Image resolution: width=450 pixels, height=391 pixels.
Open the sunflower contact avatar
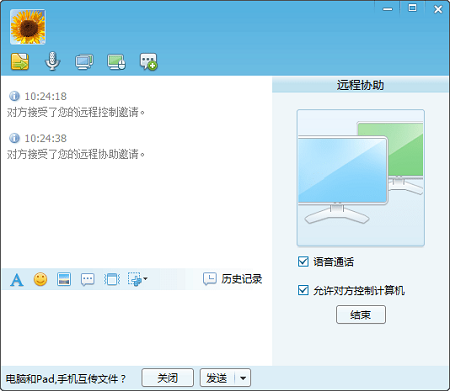click(28, 27)
